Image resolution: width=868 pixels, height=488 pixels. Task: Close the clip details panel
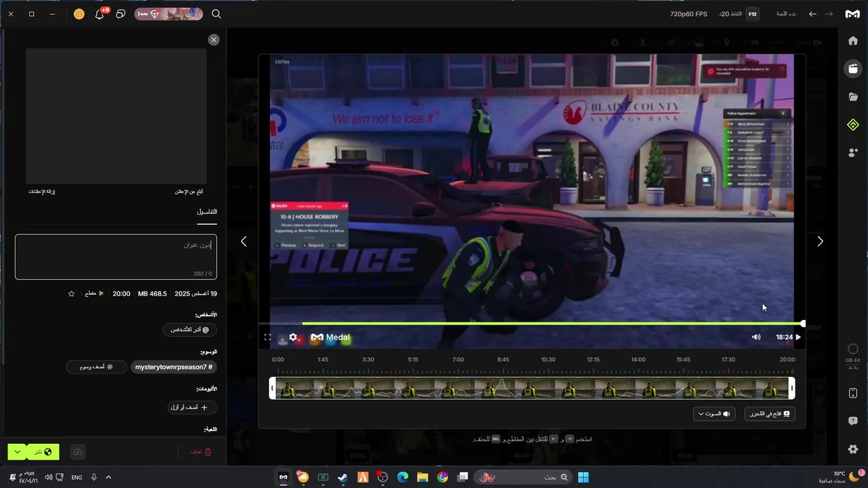214,40
